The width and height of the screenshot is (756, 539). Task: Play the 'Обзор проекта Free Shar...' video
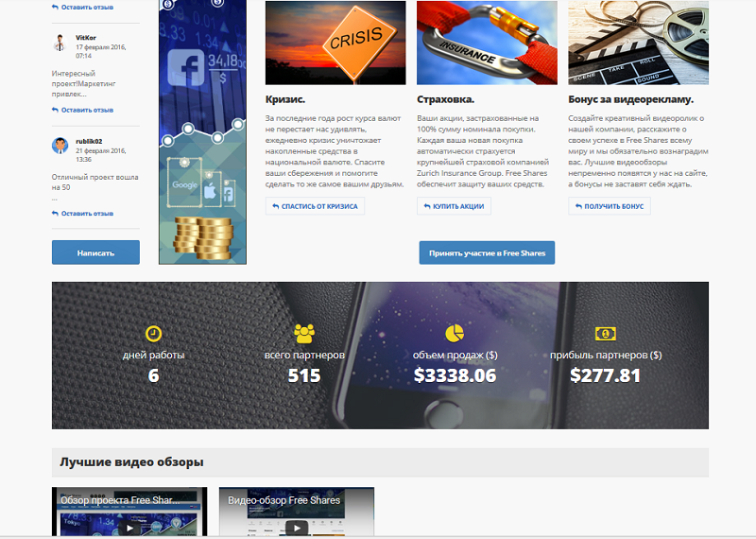point(129,528)
